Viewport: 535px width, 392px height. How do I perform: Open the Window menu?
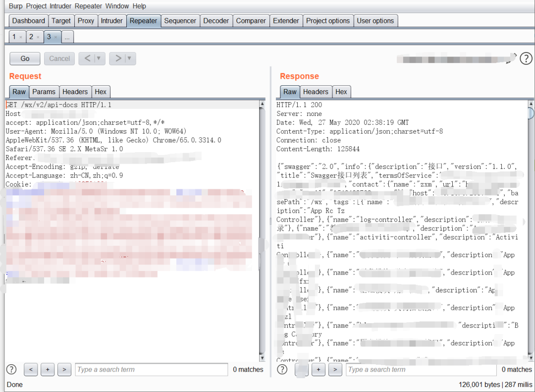117,6
